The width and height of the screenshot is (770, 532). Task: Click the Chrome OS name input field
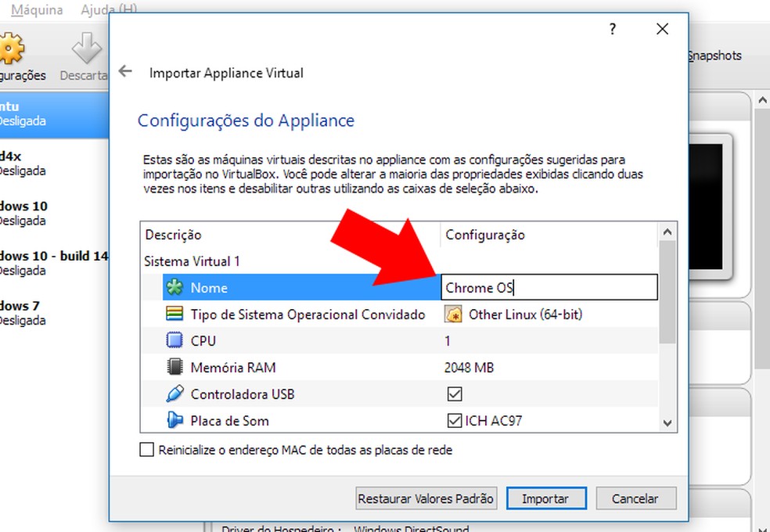549,287
